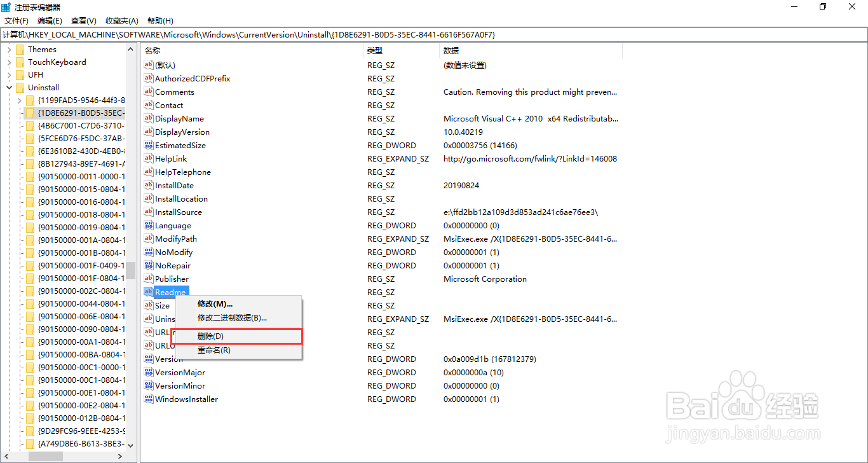
Task: Click the tree scroll-up arrow
Action: [130, 49]
